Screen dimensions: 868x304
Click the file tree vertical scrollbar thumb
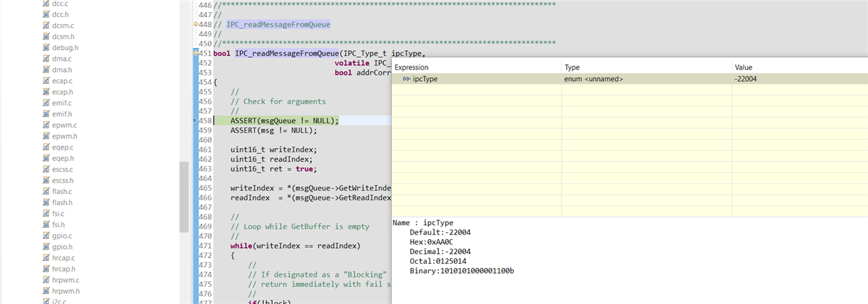[183, 197]
